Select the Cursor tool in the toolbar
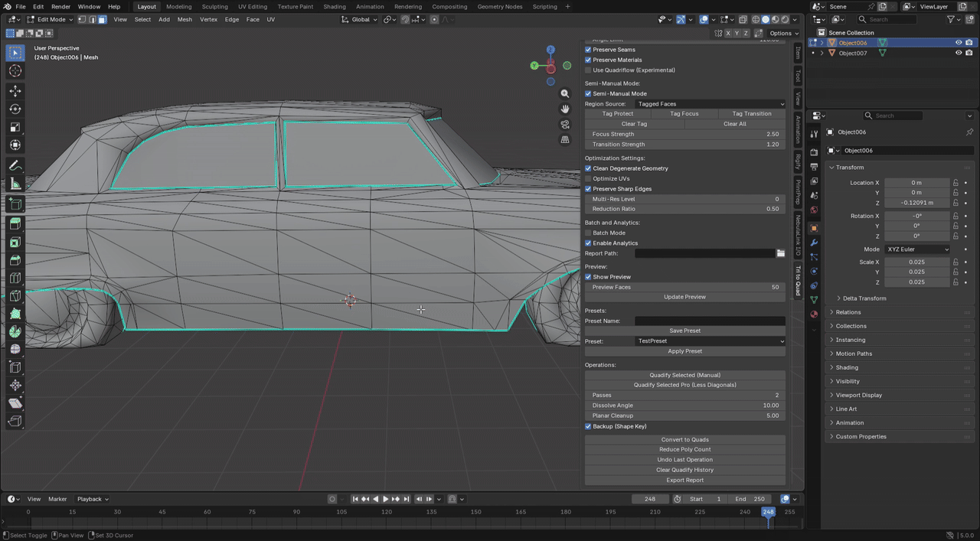Viewport: 980px width, 541px height. 15,71
